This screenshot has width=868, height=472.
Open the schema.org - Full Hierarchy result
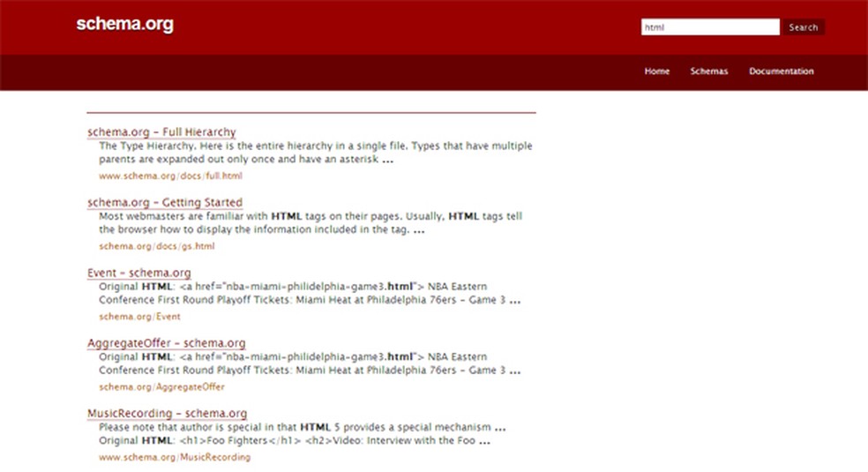click(x=161, y=132)
